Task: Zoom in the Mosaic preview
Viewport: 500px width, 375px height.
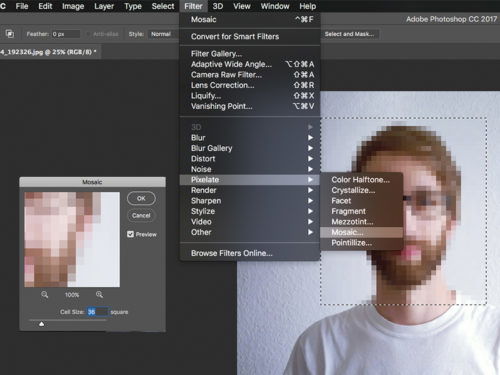Action: coord(99,295)
